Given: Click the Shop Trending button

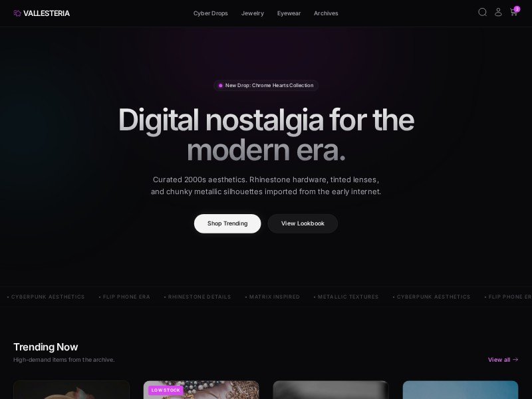Looking at the screenshot, I should tap(227, 223).
